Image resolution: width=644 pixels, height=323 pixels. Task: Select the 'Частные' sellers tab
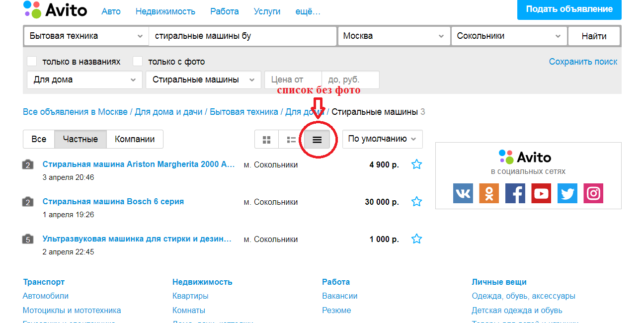coord(80,139)
